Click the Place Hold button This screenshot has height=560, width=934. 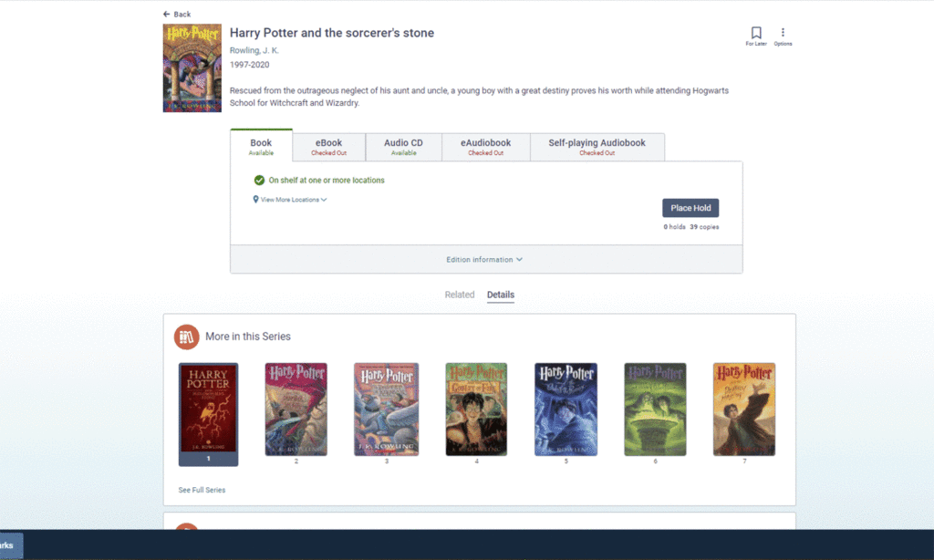(690, 208)
